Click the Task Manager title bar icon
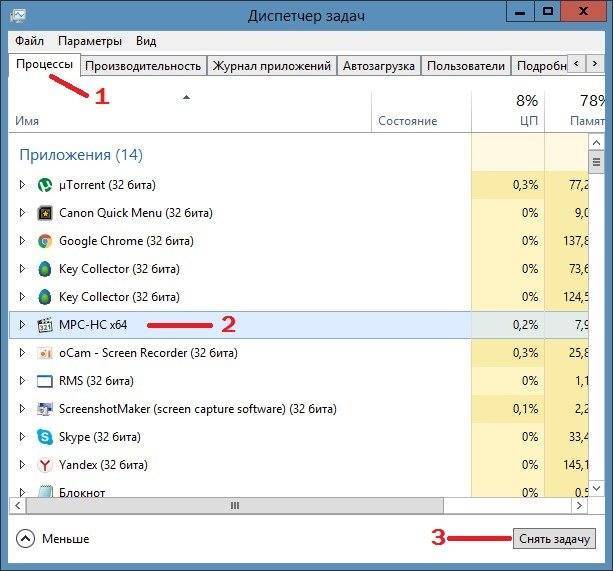 (x=18, y=15)
